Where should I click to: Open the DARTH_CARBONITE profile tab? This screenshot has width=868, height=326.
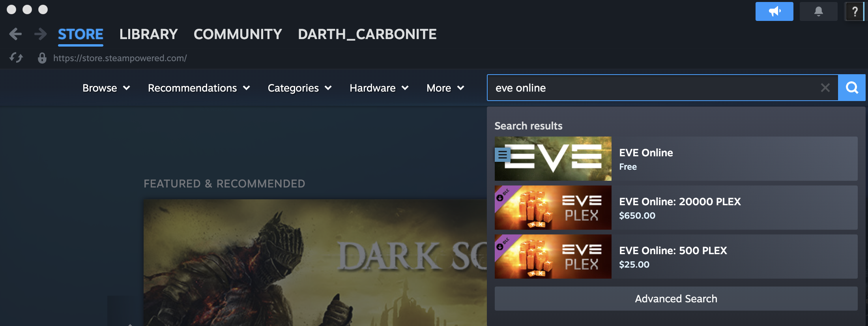[x=367, y=34]
